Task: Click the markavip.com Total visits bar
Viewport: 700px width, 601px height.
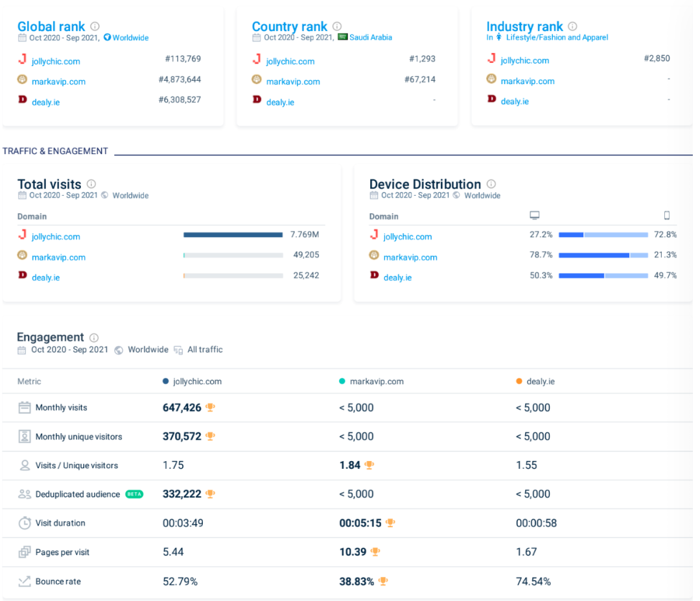Action: 233,255
